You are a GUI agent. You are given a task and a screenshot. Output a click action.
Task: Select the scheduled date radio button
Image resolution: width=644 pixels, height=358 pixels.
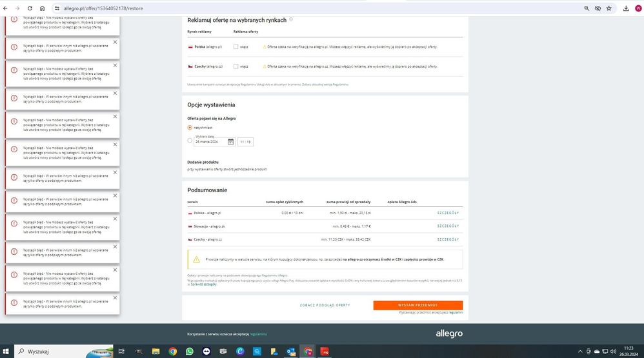pos(190,141)
